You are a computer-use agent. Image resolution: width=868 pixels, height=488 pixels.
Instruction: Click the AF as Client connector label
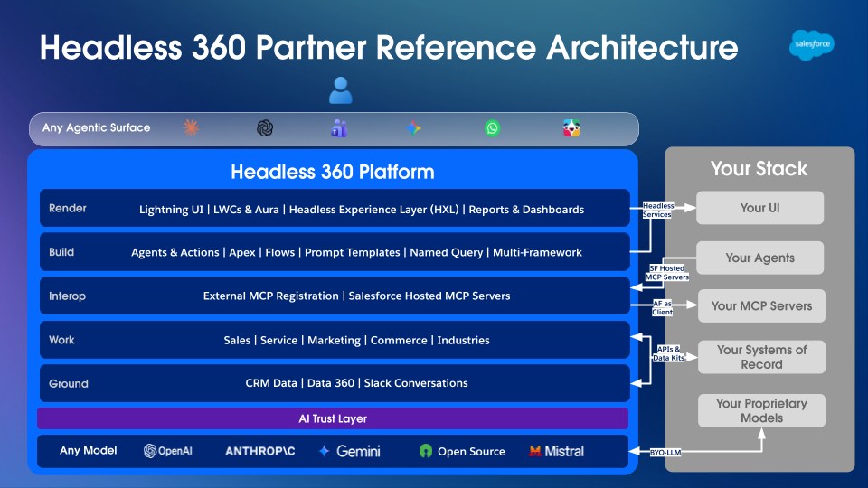point(662,307)
